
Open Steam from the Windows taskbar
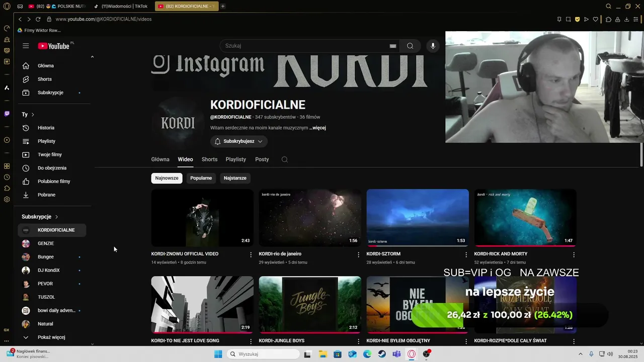382,354
